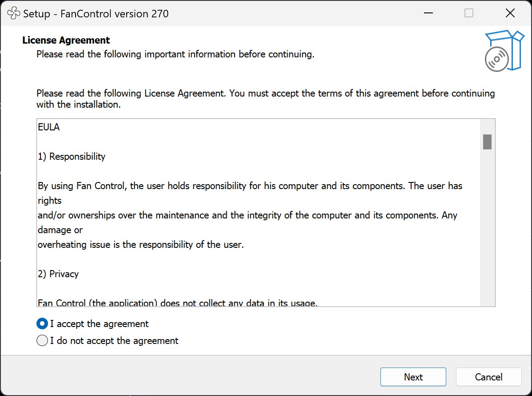The image size is (532, 396).
Task: Click the scrollbar track below the thumb
Action: 487,227
